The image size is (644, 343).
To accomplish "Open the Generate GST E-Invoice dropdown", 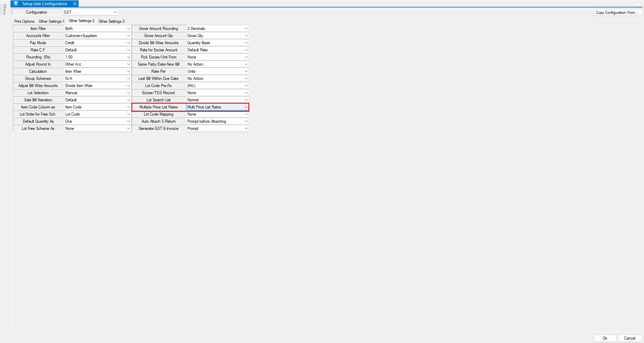I will pyautogui.click(x=246, y=128).
